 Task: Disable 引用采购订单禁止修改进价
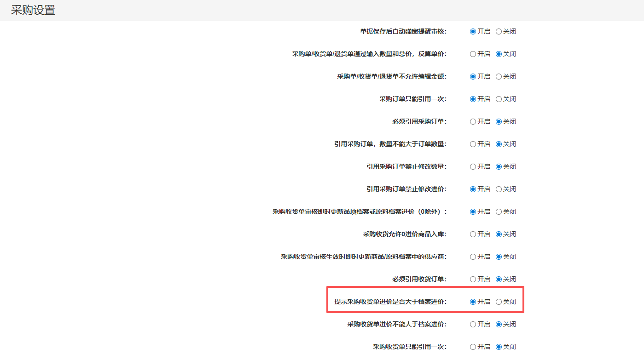point(499,189)
